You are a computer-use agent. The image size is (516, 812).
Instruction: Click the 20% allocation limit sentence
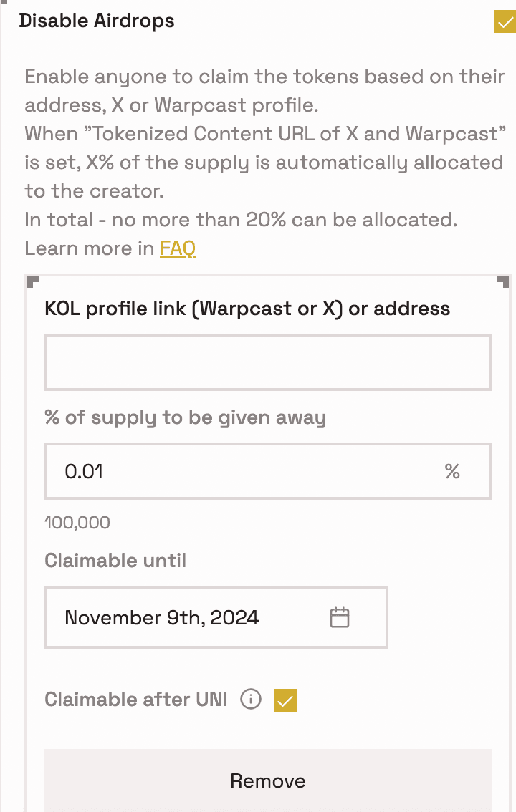241,220
